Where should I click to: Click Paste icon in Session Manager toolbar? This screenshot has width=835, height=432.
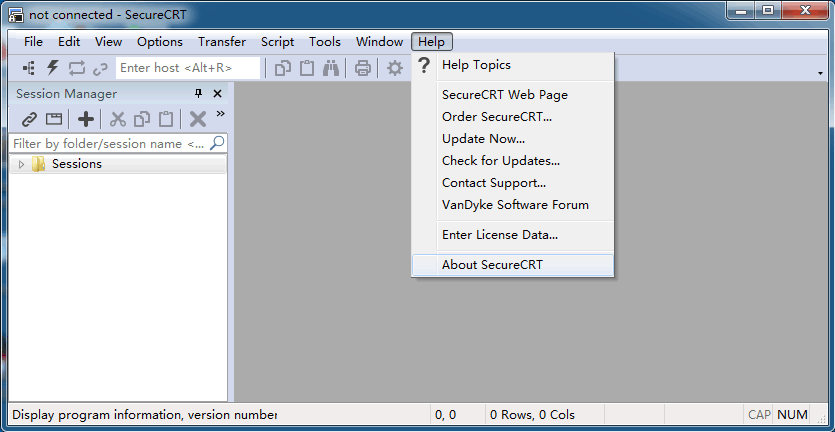click(x=166, y=119)
